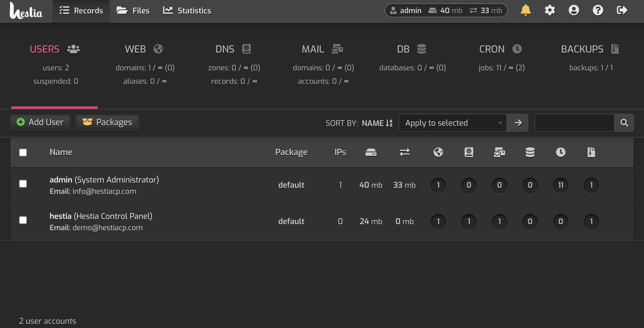The height and width of the screenshot is (328, 644).
Task: Click the web domains globe column icon
Action: coord(438,152)
